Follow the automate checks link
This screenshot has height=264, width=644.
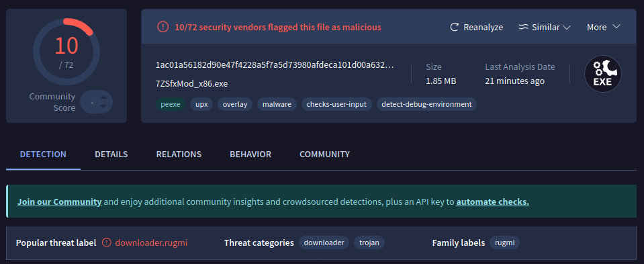pos(492,202)
